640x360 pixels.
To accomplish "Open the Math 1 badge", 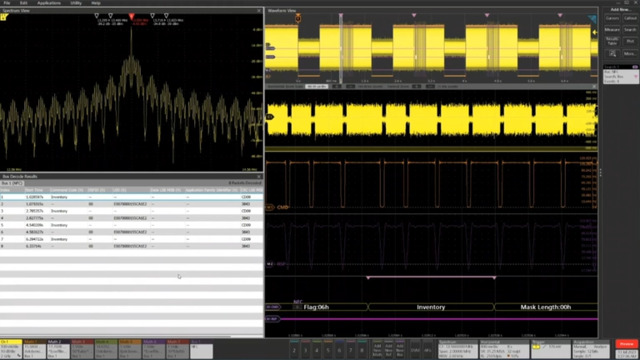I will (35, 349).
